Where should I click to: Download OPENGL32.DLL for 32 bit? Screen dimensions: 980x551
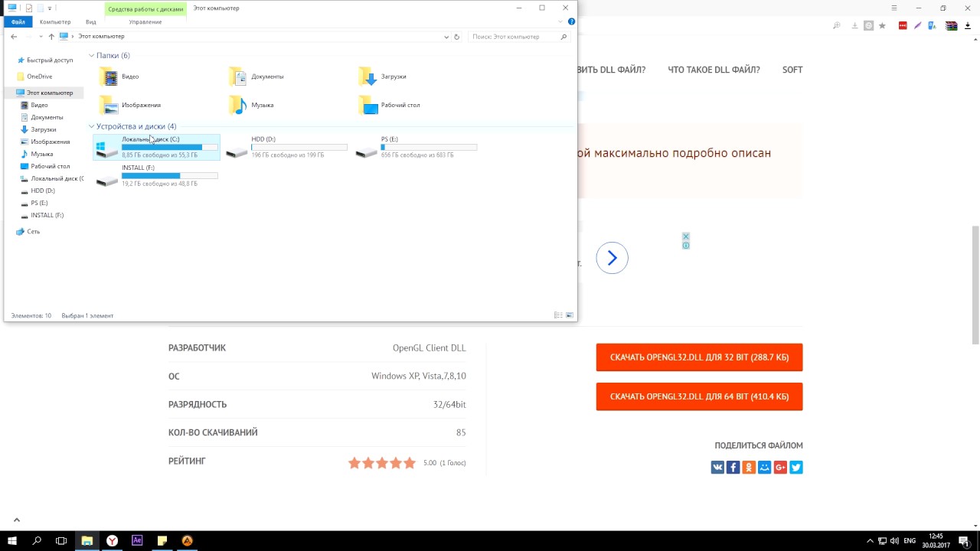pyautogui.click(x=699, y=357)
